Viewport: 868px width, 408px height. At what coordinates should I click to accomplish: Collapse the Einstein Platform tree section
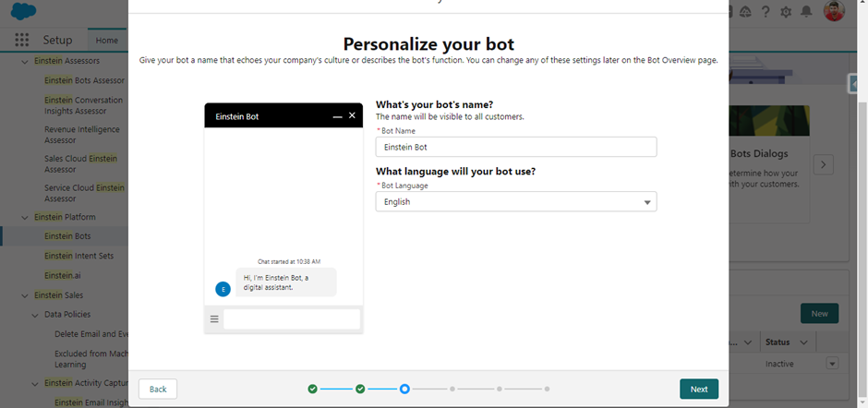(24, 218)
